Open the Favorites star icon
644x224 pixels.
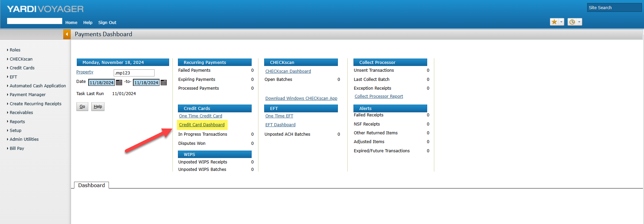[554, 22]
